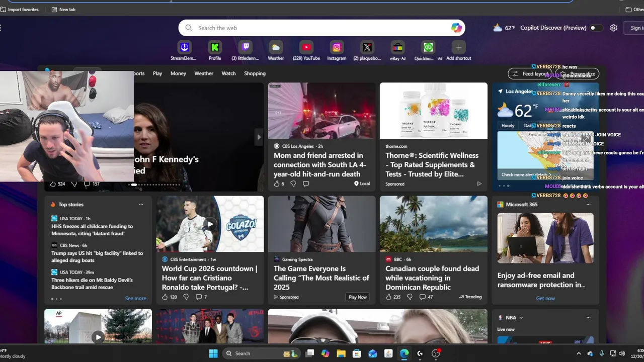Open Three hikers die on Mt Baldy headline
Screen dimensions: 644x362
click(92, 284)
